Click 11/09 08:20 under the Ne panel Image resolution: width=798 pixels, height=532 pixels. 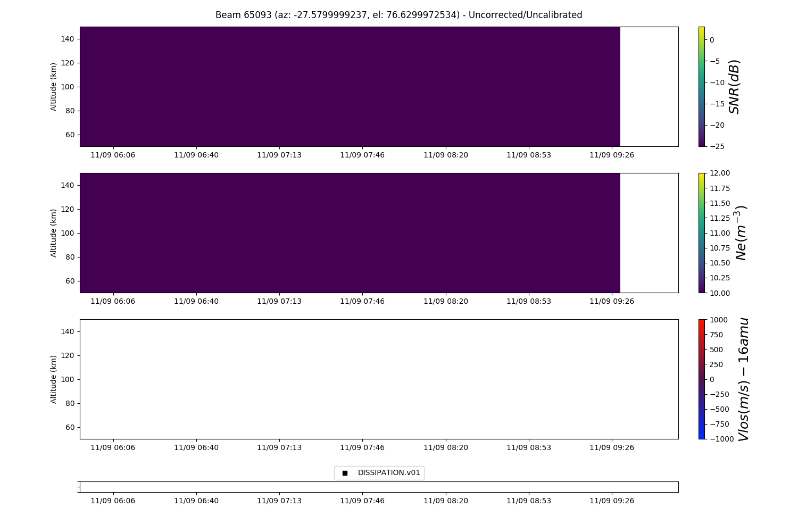[446, 301]
